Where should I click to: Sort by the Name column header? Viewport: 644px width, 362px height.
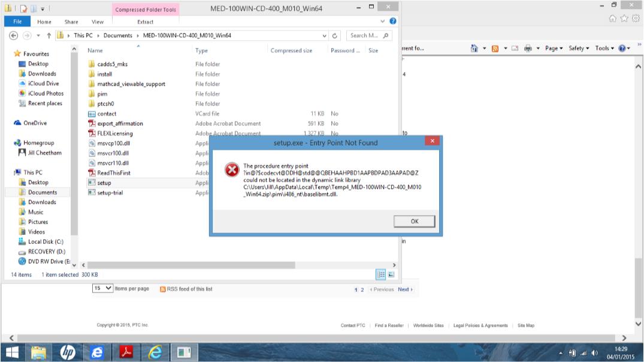pos(95,50)
